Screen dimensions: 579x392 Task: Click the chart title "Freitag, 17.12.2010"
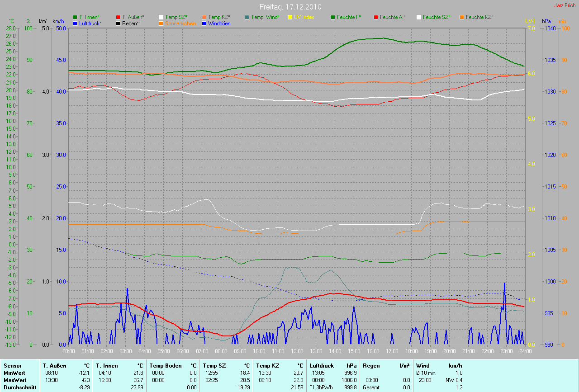pos(289,7)
